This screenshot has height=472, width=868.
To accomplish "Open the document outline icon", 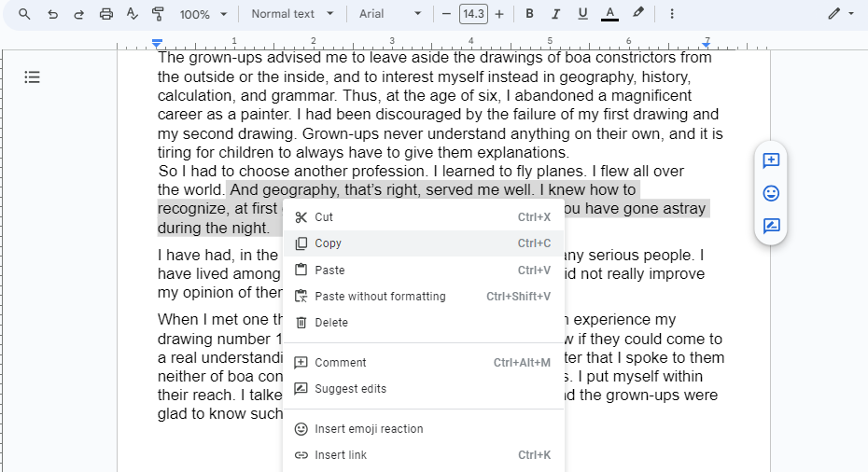I will [32, 77].
